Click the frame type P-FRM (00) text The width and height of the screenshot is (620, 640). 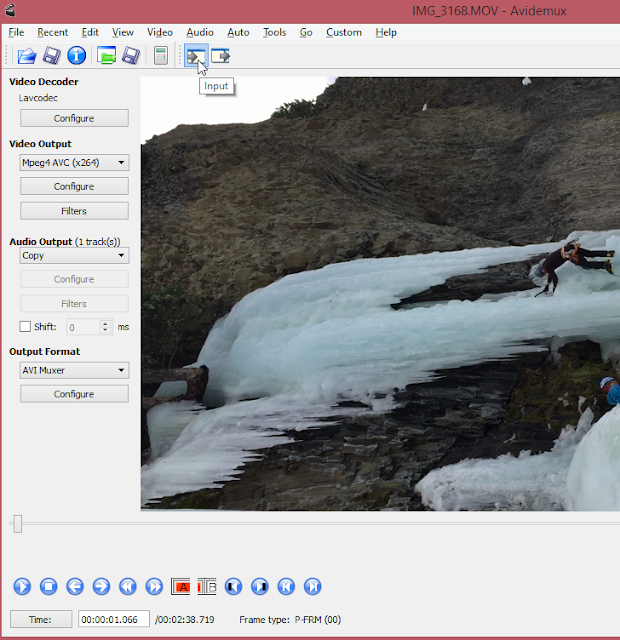[x=318, y=620]
